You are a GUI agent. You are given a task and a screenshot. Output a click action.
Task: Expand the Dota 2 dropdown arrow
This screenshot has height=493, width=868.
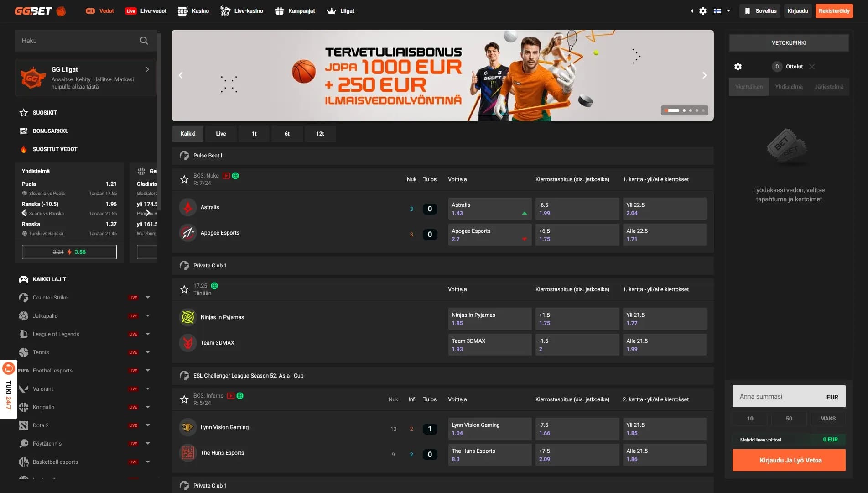coord(148,425)
